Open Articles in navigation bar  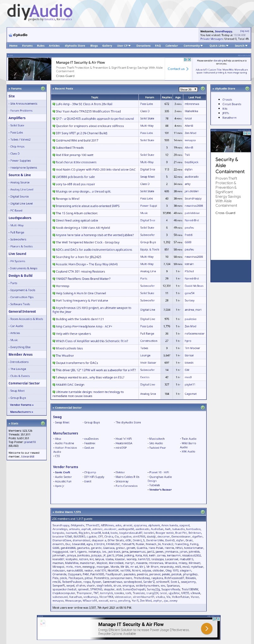pyautogui.click(x=54, y=46)
